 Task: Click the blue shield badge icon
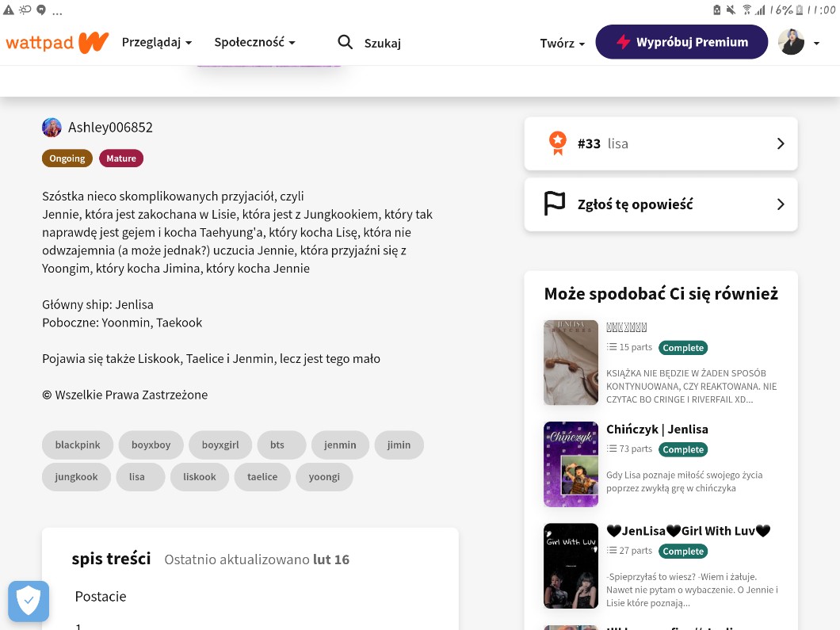[x=29, y=601]
